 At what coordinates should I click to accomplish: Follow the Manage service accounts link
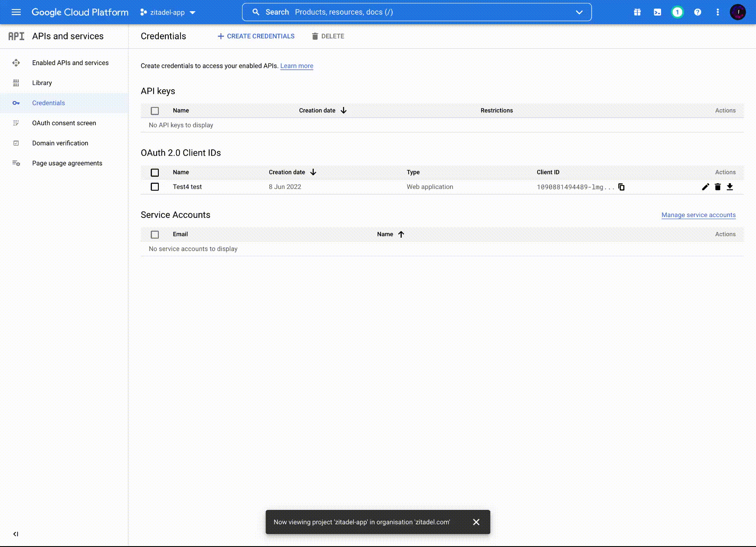tap(698, 215)
